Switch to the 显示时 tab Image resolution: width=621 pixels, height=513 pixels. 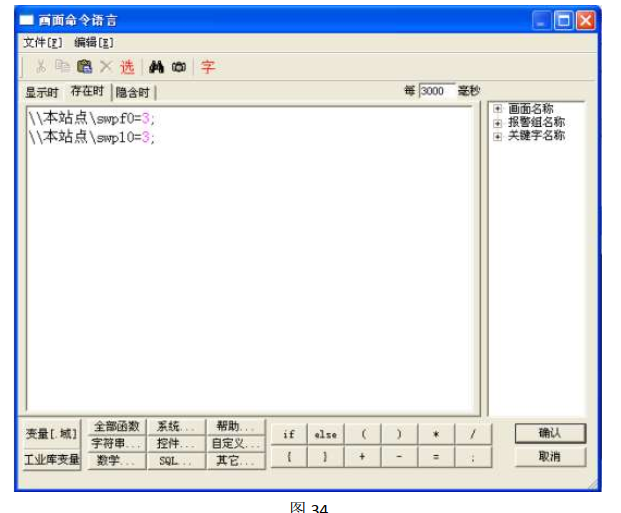42,92
